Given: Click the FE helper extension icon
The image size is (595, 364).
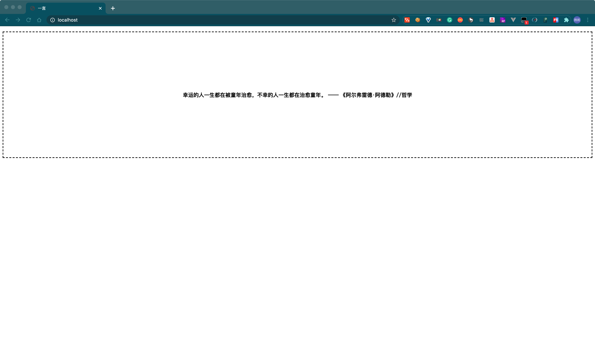Looking at the screenshot, I should pos(556,20).
